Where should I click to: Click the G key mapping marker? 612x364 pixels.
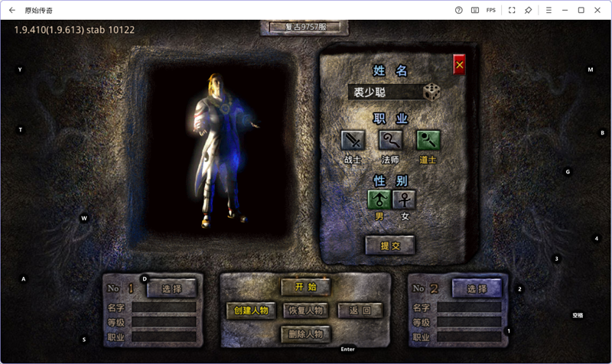click(x=568, y=171)
